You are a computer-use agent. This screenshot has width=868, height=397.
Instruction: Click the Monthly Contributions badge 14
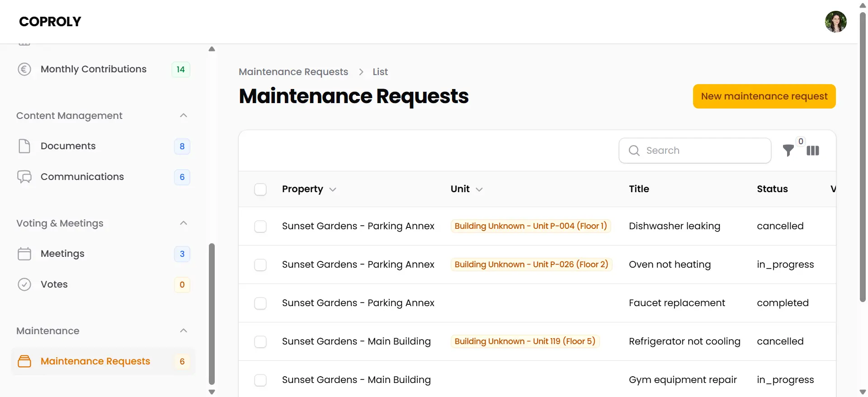coord(181,70)
